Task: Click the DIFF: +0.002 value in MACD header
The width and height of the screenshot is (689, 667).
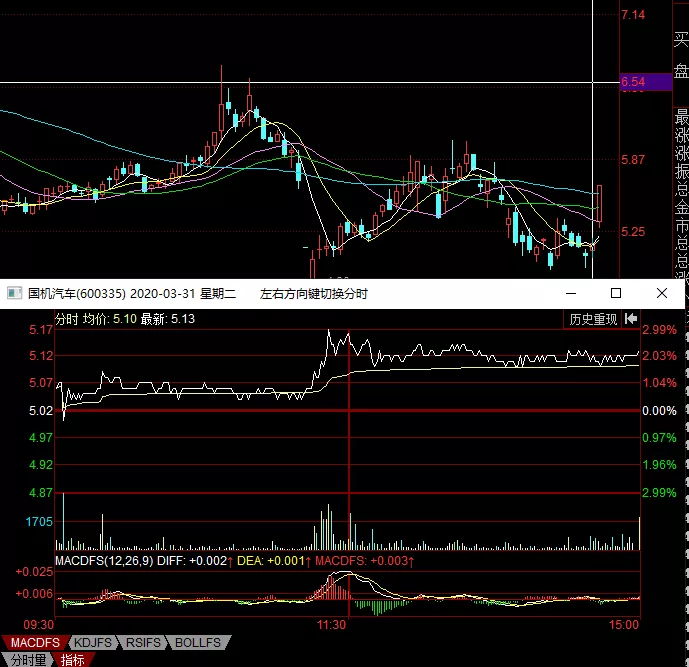Action: pos(195,561)
